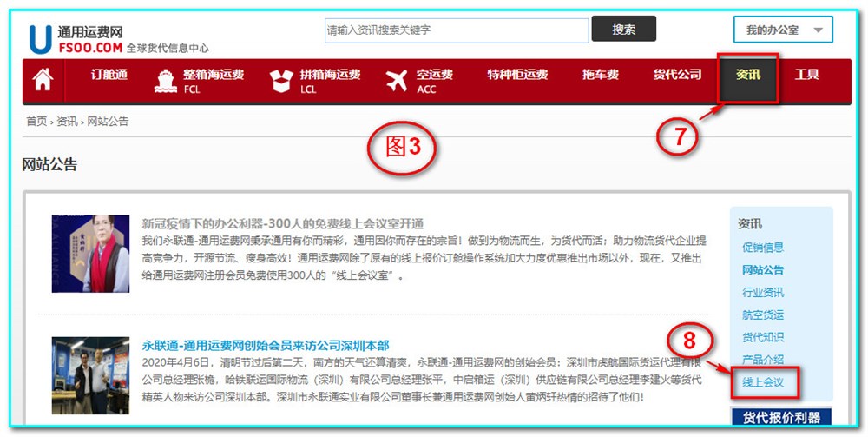Open the 整箱海运费 FCL menu item
868x437 pixels.
tap(214, 81)
